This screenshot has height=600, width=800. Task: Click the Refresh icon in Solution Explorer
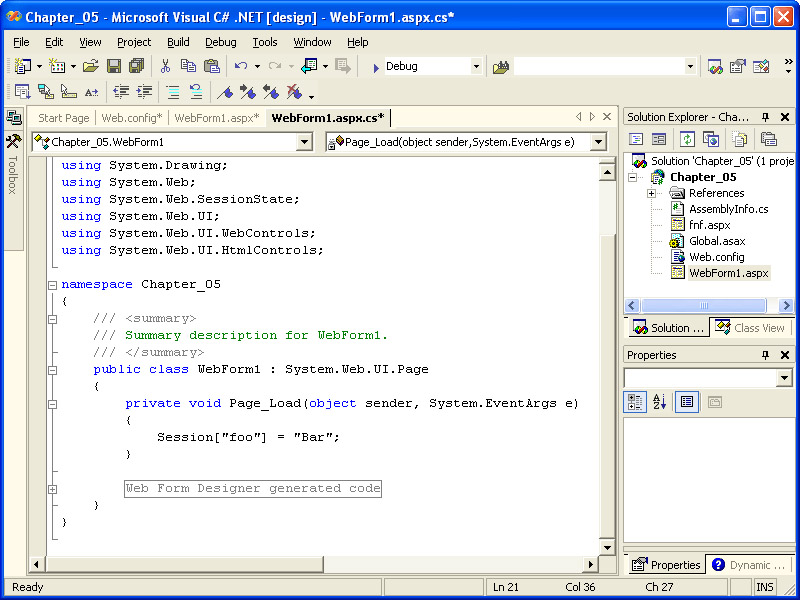point(688,139)
